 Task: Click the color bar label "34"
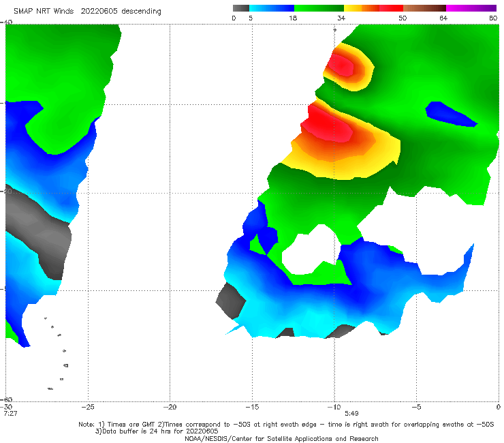[x=341, y=18]
